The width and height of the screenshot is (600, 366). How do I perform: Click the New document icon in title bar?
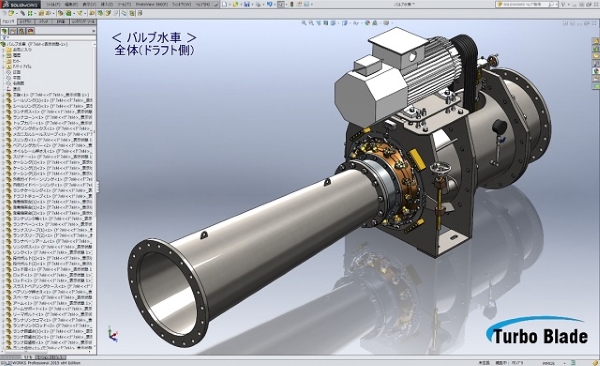coord(224,4)
